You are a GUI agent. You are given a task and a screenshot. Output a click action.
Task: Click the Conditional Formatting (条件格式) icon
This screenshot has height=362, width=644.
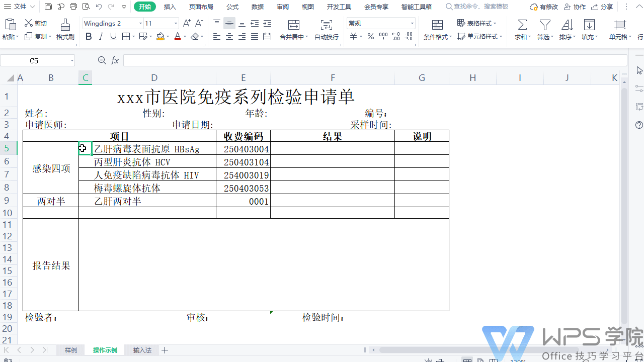pos(437,25)
